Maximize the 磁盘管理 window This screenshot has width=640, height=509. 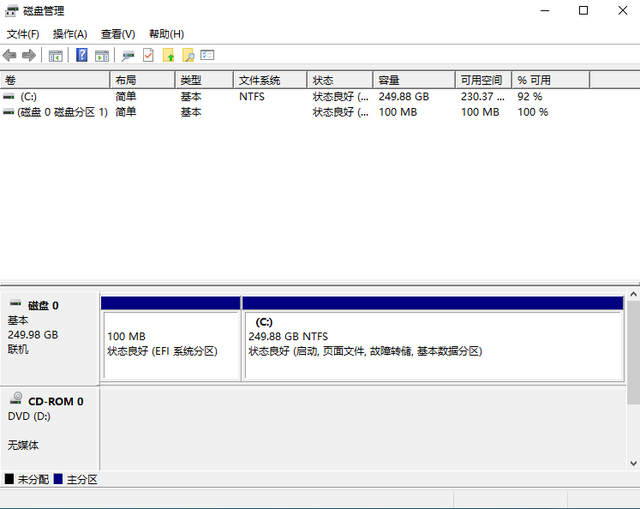(x=583, y=11)
